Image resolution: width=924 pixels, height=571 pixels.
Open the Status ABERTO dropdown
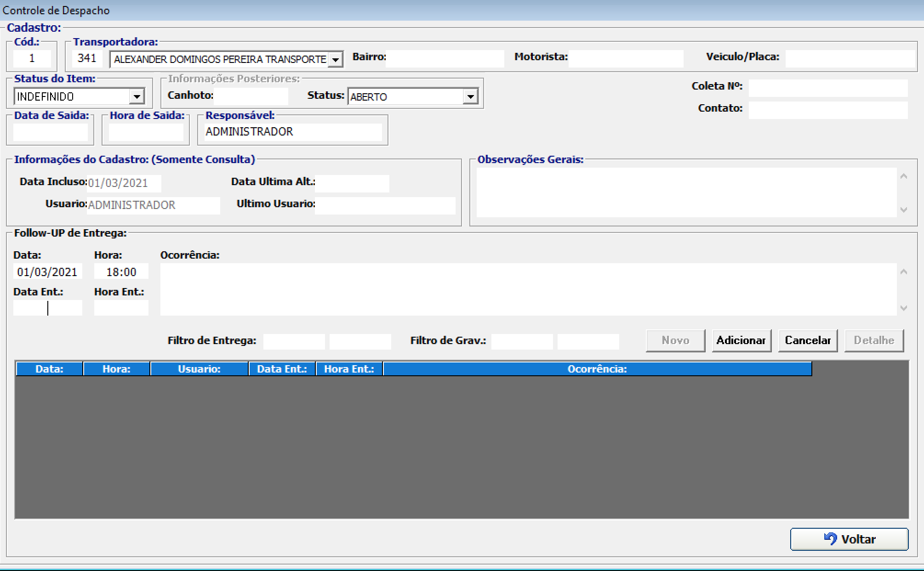[x=470, y=97]
